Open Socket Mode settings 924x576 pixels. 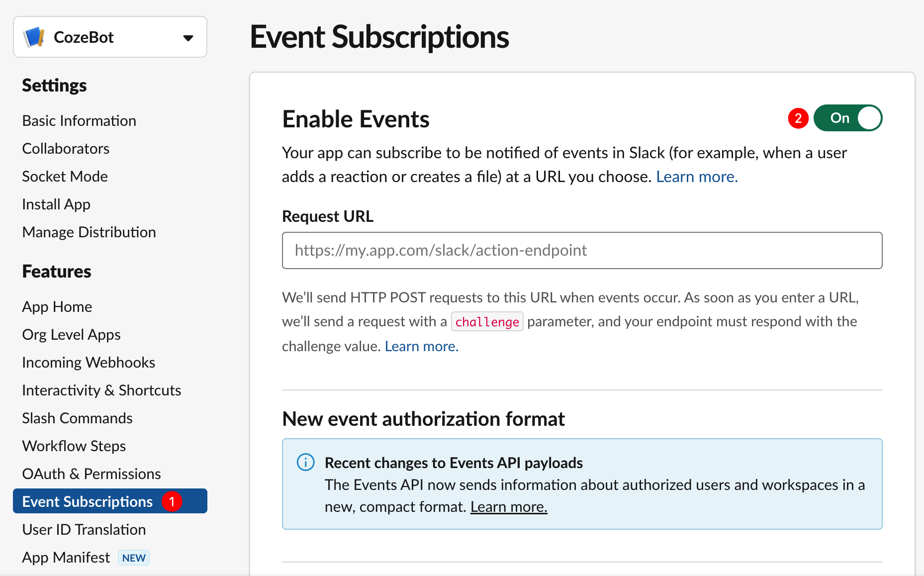(x=65, y=177)
